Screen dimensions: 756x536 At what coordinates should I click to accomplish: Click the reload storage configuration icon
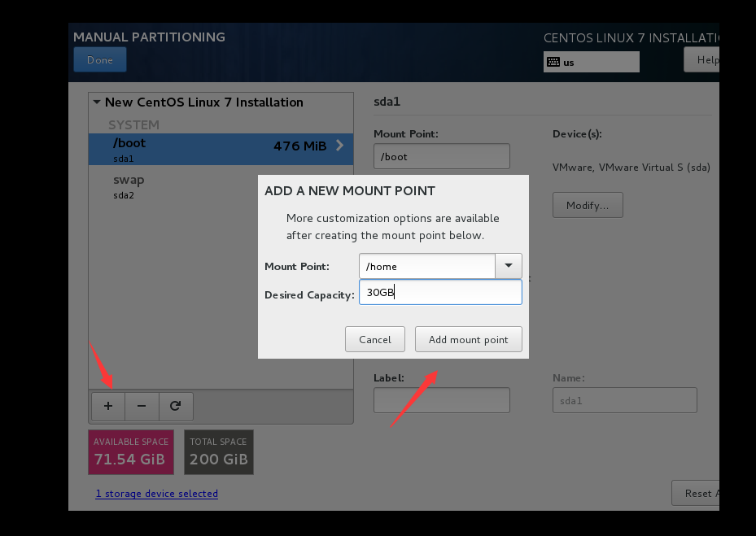(176, 406)
